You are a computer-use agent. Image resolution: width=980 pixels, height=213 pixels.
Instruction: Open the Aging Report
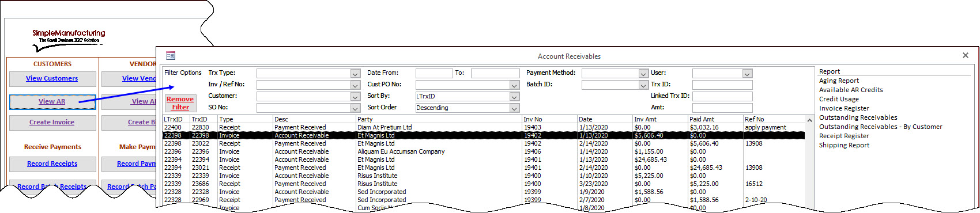pos(839,81)
